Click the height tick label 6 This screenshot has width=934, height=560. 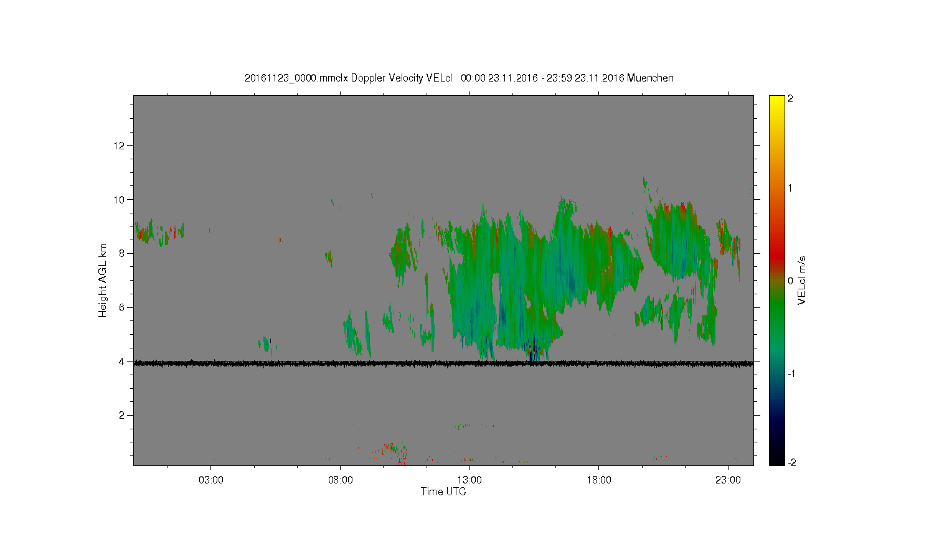tap(123, 307)
